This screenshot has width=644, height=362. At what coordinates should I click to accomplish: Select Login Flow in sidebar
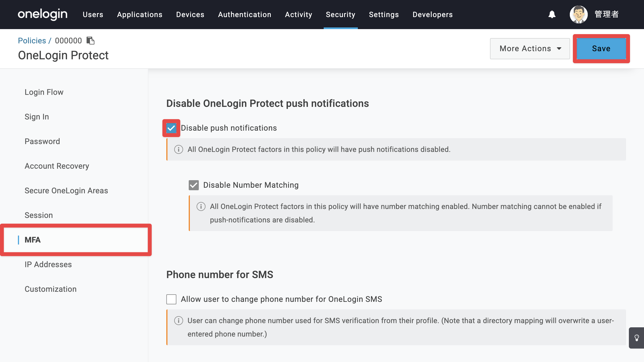click(x=44, y=92)
